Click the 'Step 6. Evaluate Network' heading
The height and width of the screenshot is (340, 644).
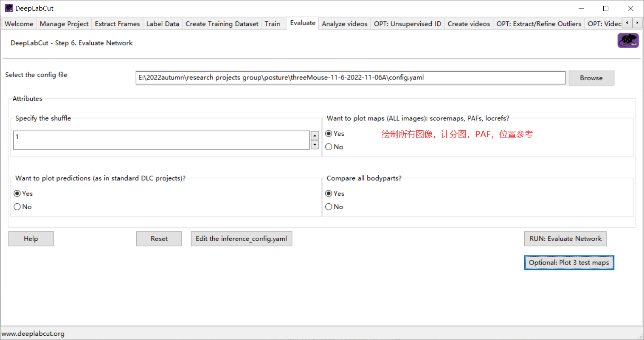(x=72, y=43)
